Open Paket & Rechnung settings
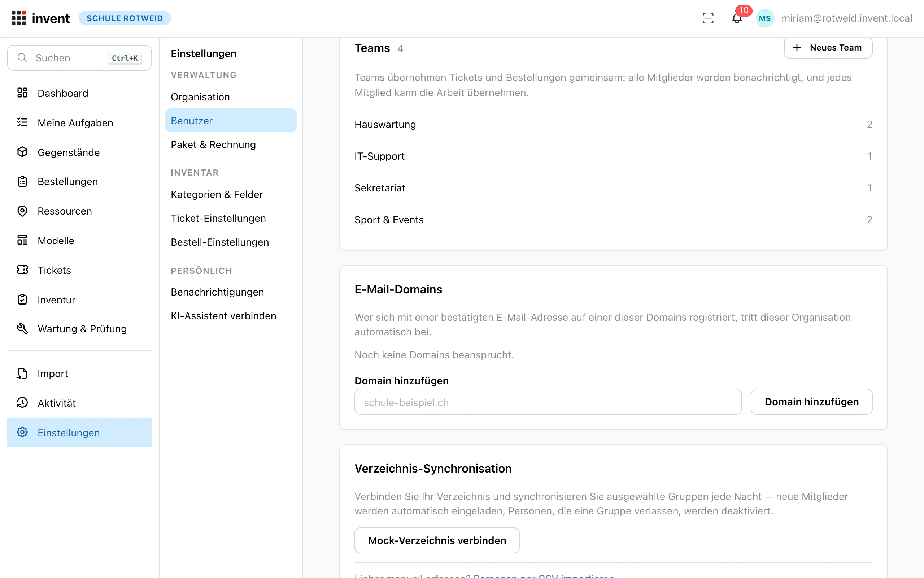 (231, 144)
